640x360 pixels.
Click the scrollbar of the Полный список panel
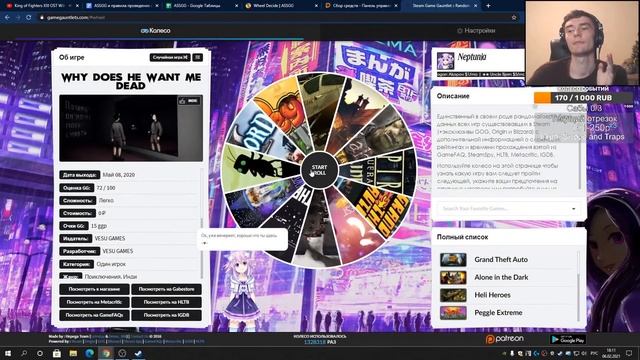tap(578, 286)
